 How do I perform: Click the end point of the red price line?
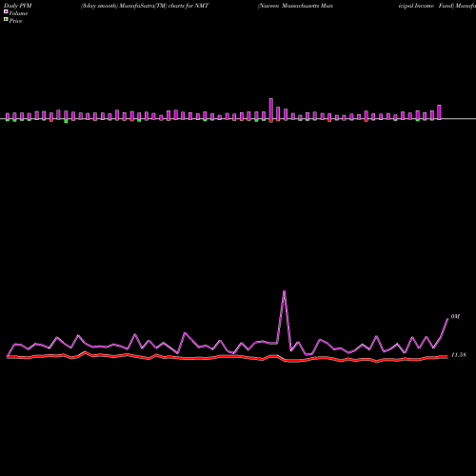[447, 357]
